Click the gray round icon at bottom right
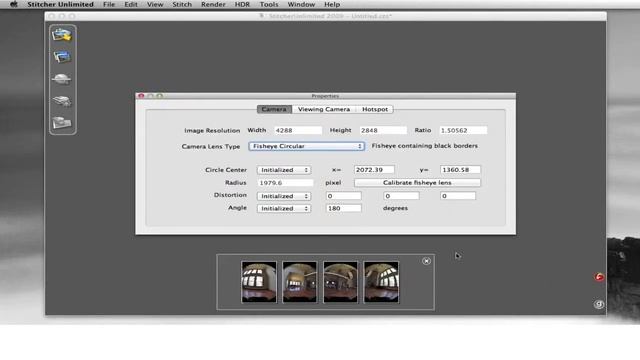 coord(599,304)
